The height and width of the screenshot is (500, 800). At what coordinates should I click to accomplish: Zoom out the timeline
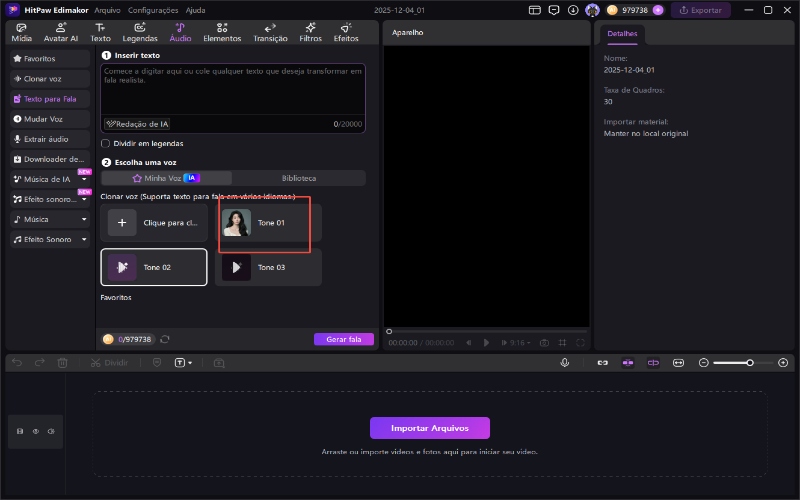[x=704, y=363]
